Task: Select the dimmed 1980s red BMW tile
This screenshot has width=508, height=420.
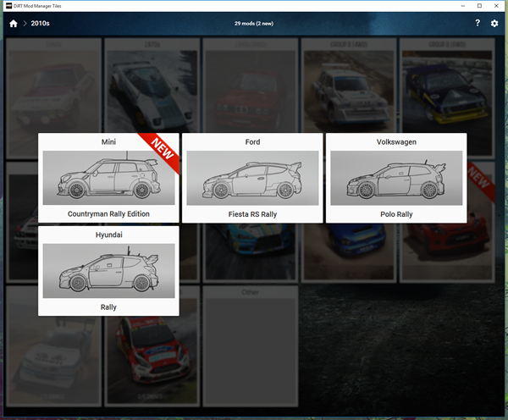Action: click(x=251, y=85)
